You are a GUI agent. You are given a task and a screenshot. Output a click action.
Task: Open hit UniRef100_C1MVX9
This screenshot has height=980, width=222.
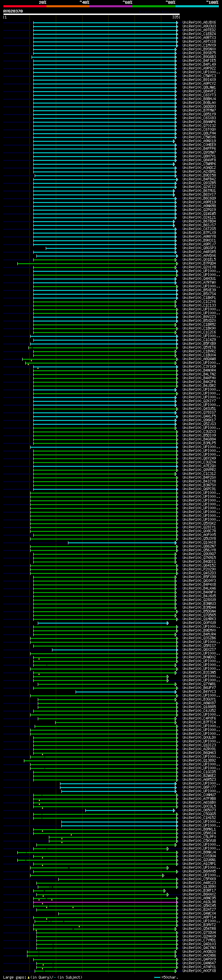point(199,45)
